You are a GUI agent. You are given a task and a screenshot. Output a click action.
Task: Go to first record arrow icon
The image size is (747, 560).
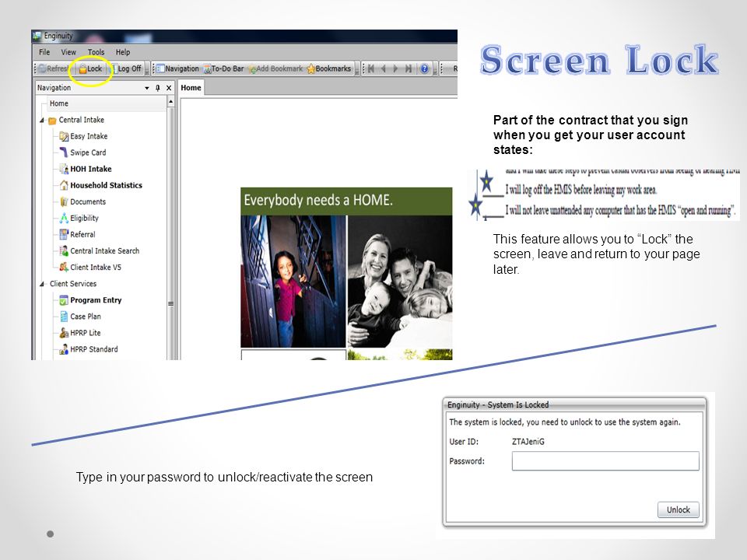pyautogui.click(x=370, y=68)
